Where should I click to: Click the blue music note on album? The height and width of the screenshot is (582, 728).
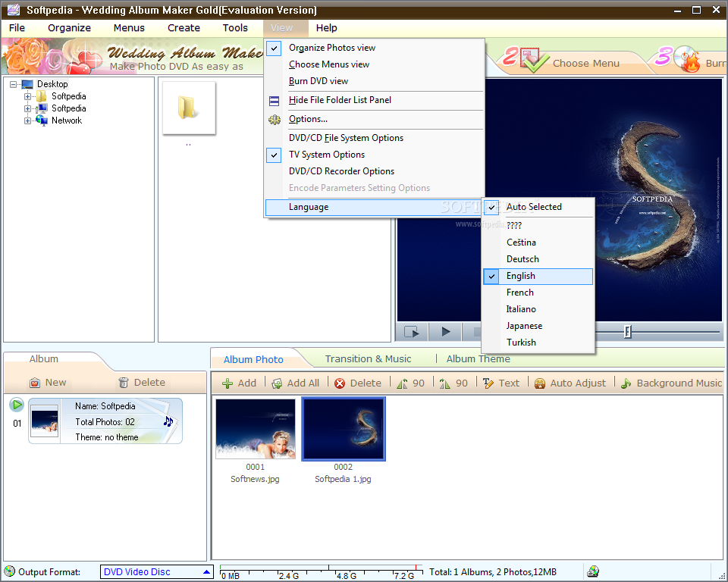(x=168, y=421)
